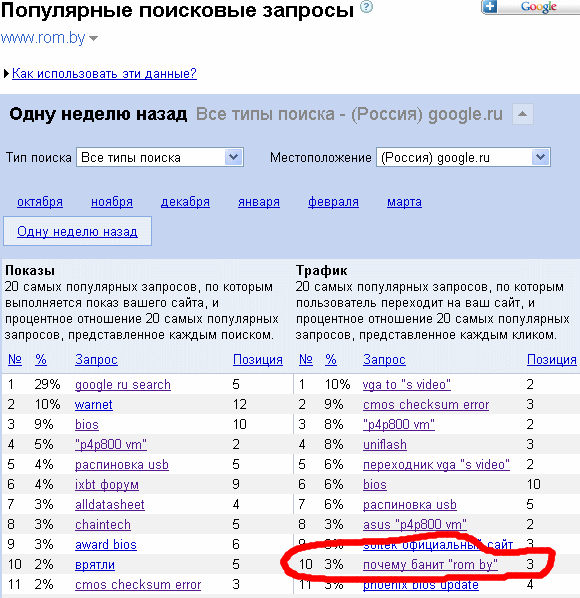Open 'chaintech' query link
580x598 pixels.
pyautogui.click(x=103, y=525)
